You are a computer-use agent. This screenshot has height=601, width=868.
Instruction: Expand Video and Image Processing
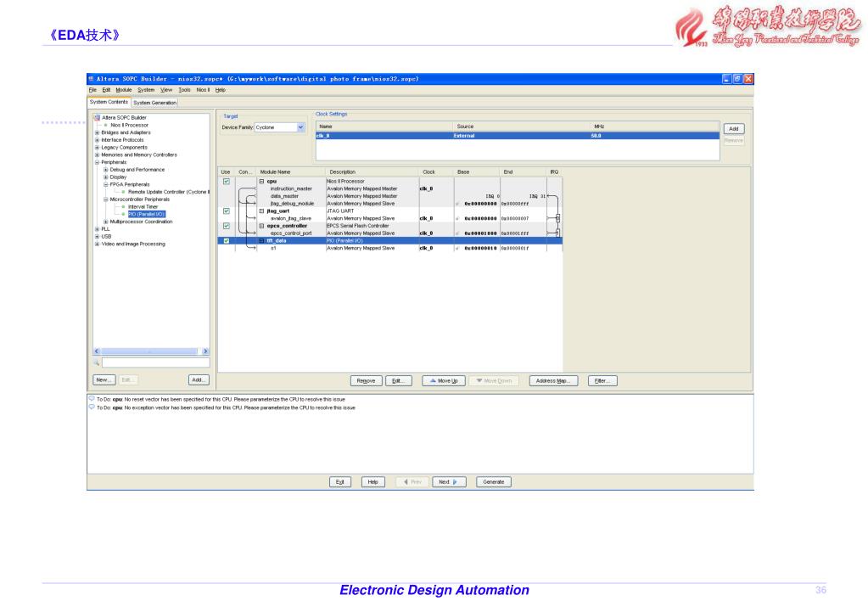pos(98,244)
